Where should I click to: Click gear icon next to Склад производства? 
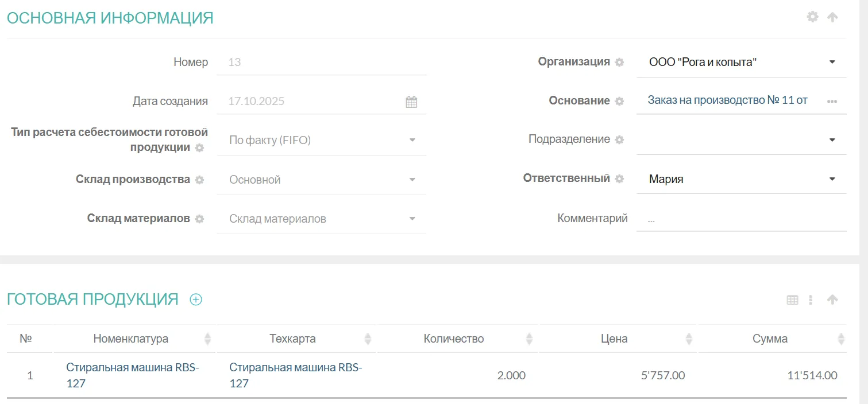(x=199, y=180)
